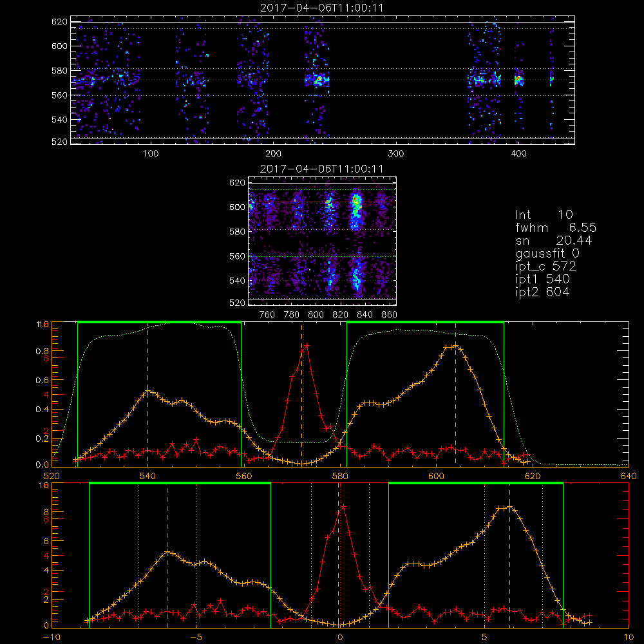
Task: Click the 'ipt1 540' entry
Action: pyautogui.click(x=542, y=279)
